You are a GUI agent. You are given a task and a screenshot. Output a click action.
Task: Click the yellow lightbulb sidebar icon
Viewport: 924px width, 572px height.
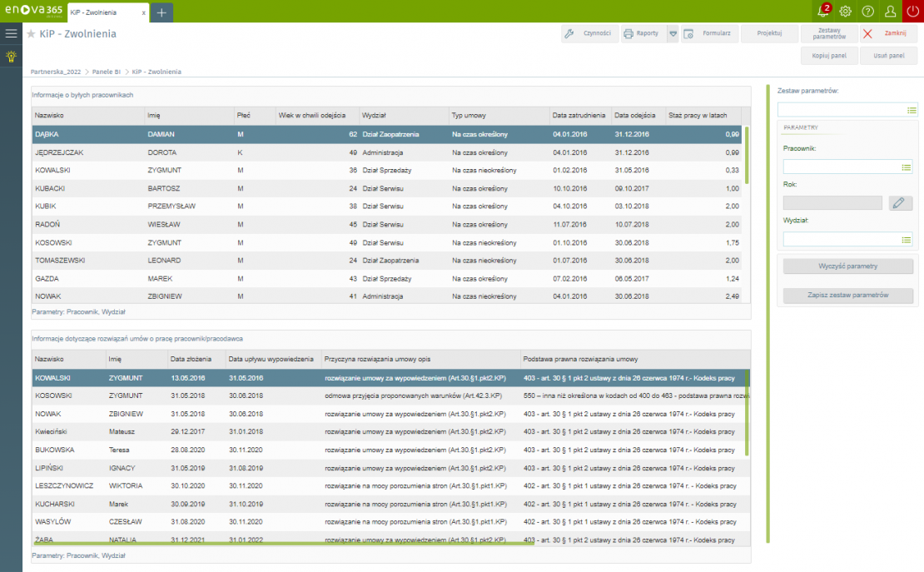click(11, 57)
